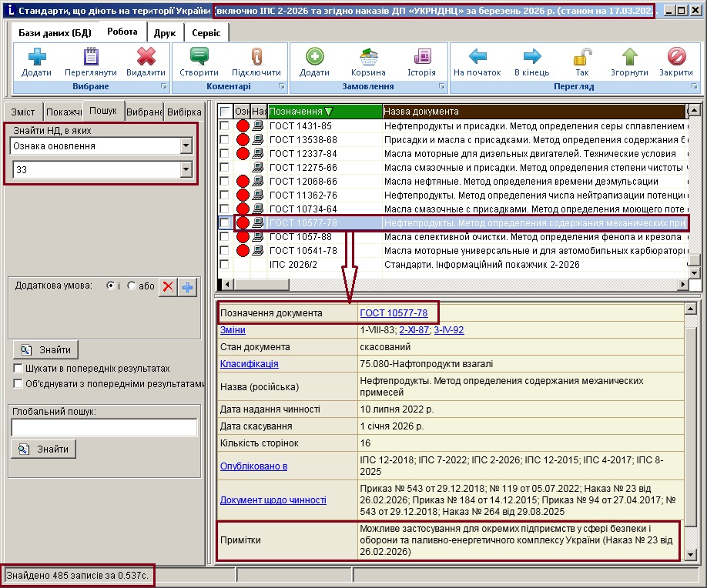Expand the Вибране group launcher arrow

point(163,87)
